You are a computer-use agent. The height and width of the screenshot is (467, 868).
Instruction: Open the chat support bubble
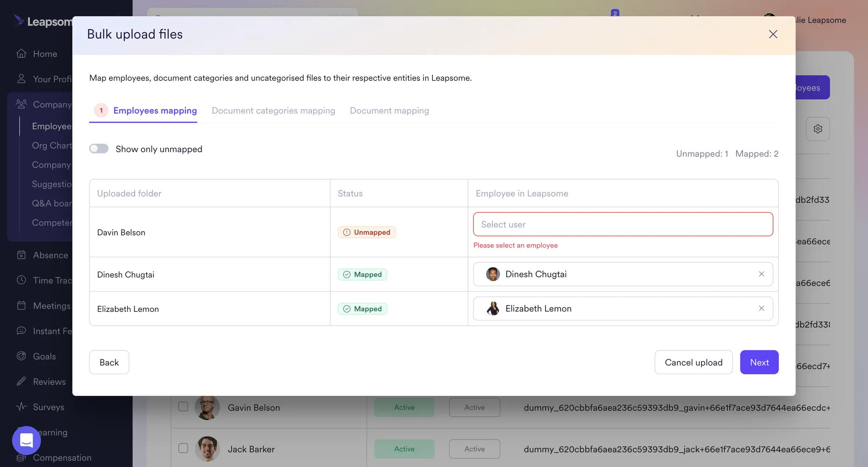pos(26,440)
